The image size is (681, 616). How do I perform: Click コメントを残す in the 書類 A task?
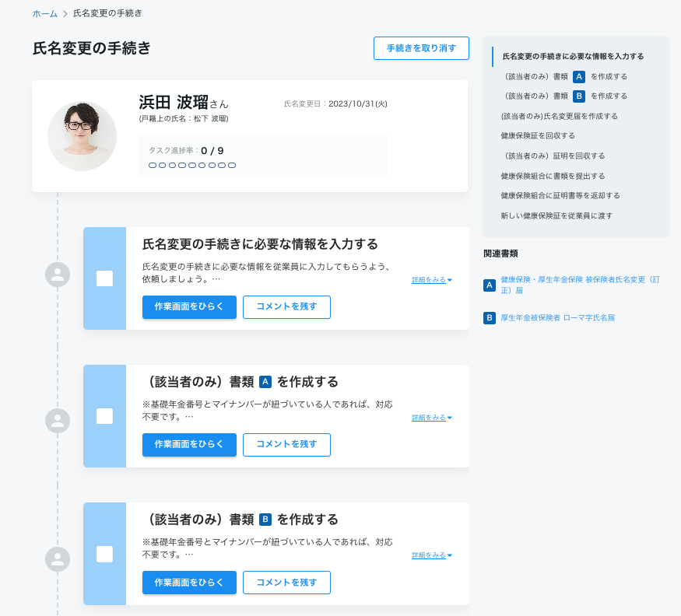tap(286, 445)
